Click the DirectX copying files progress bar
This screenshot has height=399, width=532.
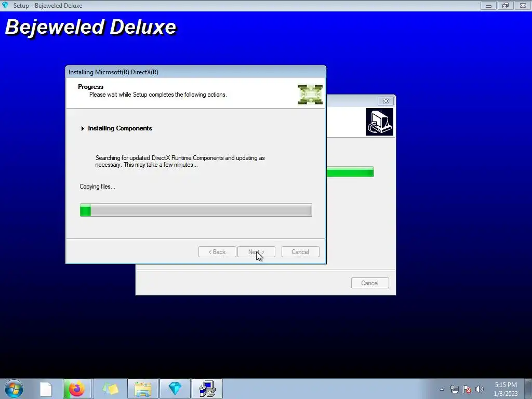(x=196, y=210)
